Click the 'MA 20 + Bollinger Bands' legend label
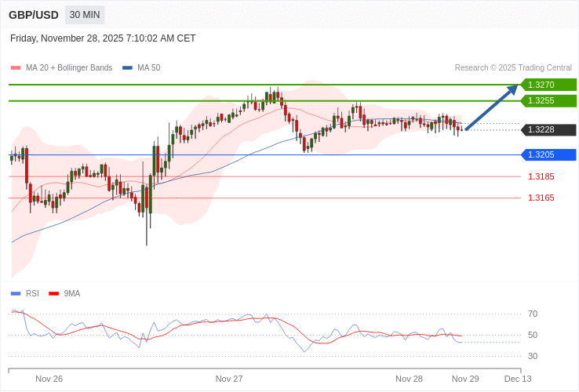 pyautogui.click(x=69, y=68)
